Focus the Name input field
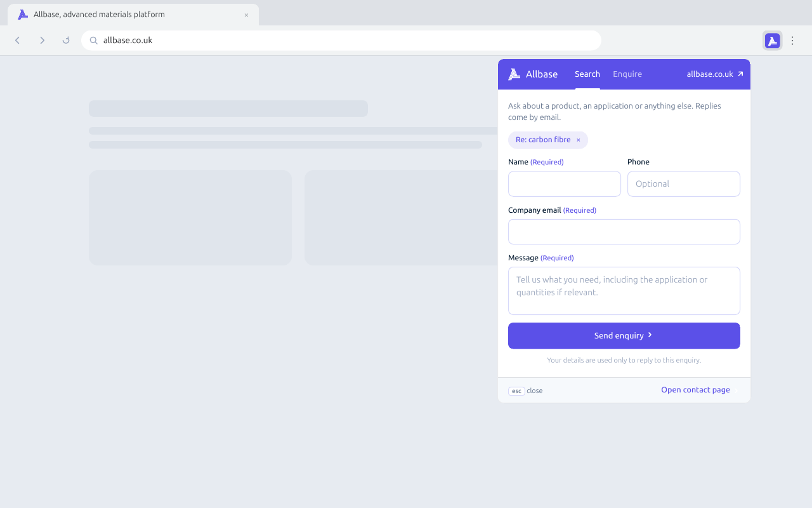The width and height of the screenshot is (812, 508). click(565, 184)
